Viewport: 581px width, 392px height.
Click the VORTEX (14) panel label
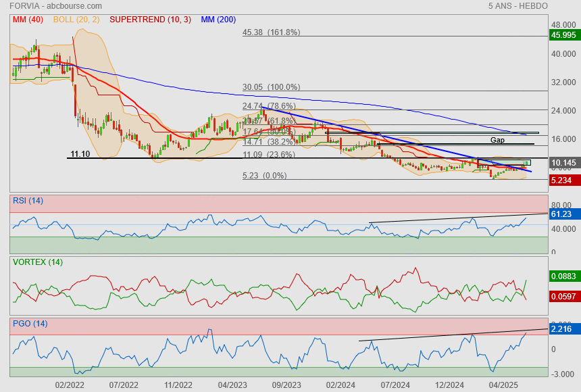pyautogui.click(x=38, y=262)
